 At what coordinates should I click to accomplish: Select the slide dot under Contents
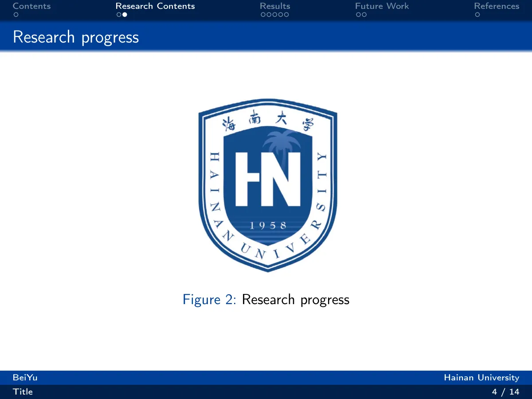coord(16,15)
